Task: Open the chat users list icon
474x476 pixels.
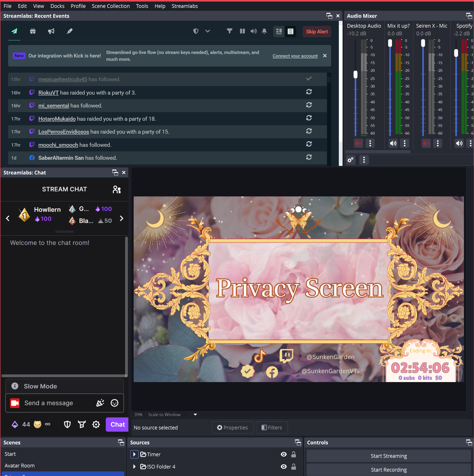Action: 117,189
